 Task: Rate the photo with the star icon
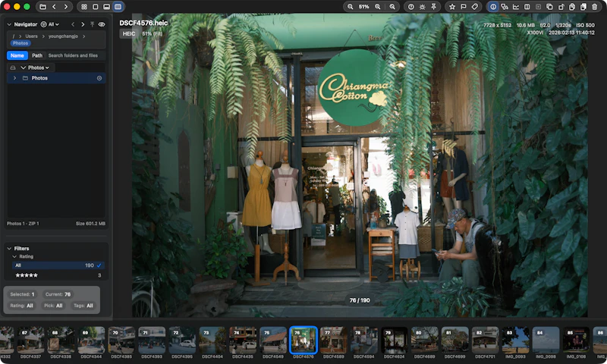[x=452, y=7]
